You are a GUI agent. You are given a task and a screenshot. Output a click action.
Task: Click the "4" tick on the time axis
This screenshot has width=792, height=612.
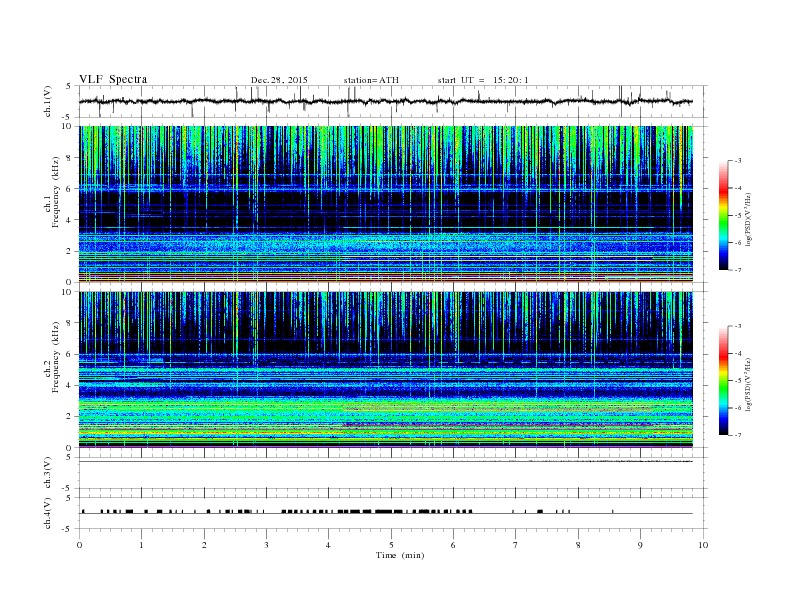point(329,545)
